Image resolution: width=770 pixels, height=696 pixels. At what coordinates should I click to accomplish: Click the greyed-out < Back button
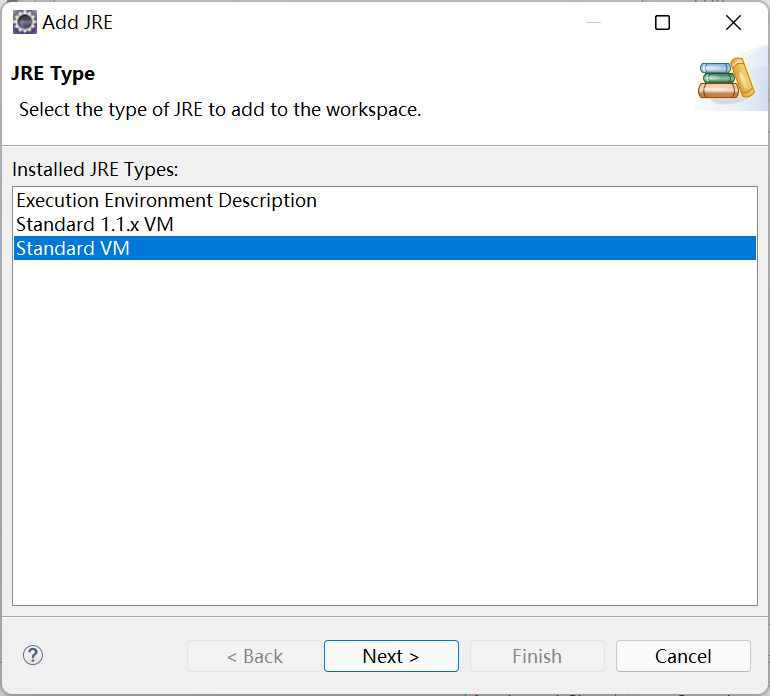(x=254, y=656)
